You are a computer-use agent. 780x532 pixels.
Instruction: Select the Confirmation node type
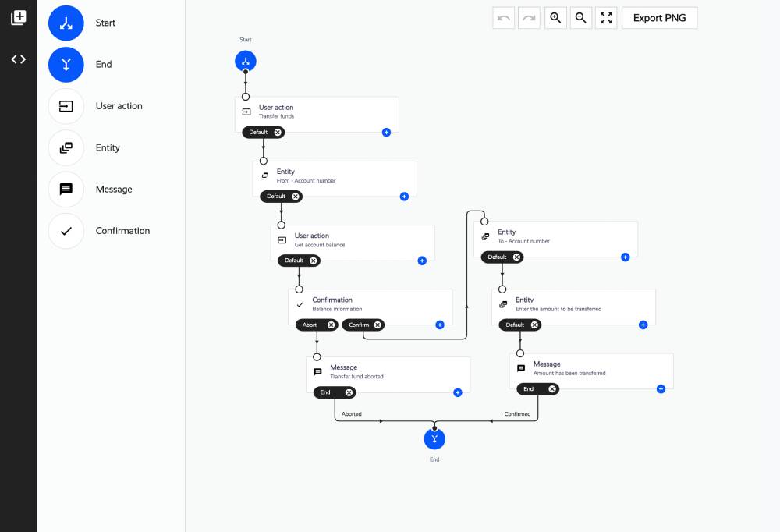(x=66, y=231)
